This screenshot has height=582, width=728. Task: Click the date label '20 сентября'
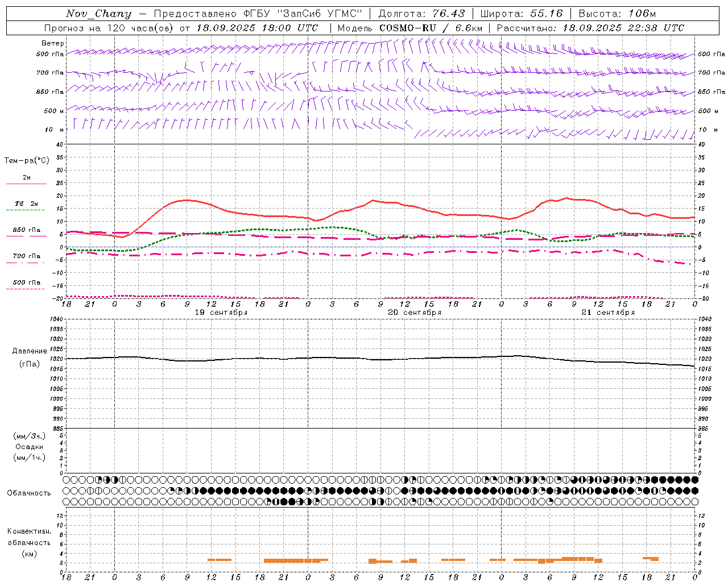coord(415,313)
